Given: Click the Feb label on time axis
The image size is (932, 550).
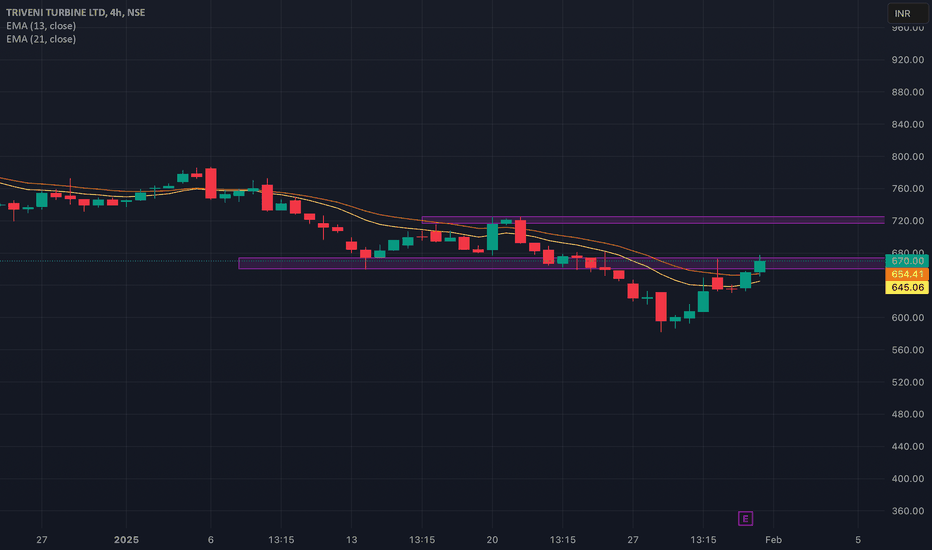Looking at the screenshot, I should [x=773, y=540].
